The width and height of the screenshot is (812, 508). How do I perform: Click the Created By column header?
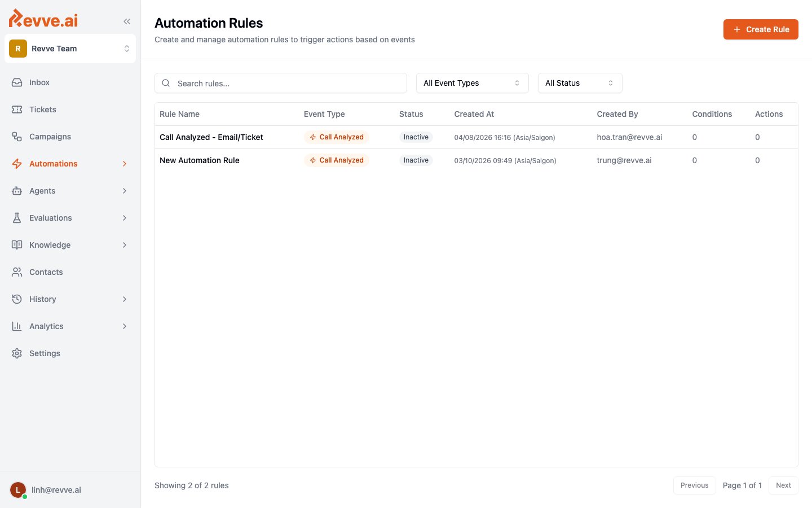pyautogui.click(x=617, y=114)
